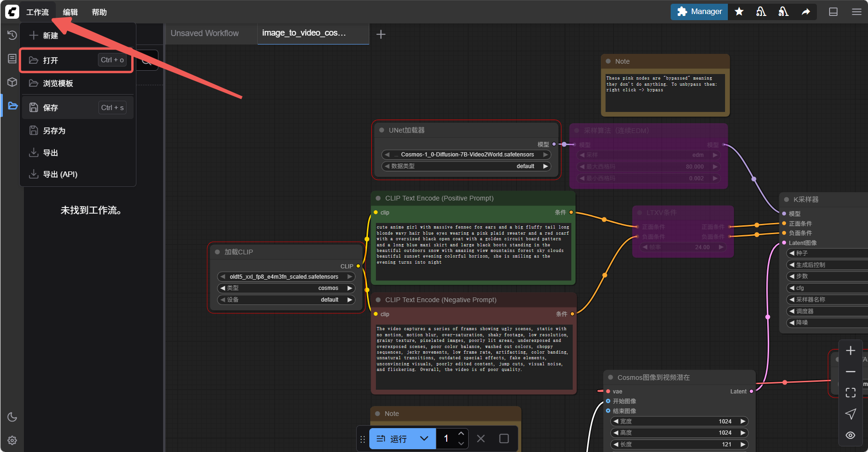Open the workflows folder sidebar icon
This screenshot has height=452, width=868.
pos(13,106)
